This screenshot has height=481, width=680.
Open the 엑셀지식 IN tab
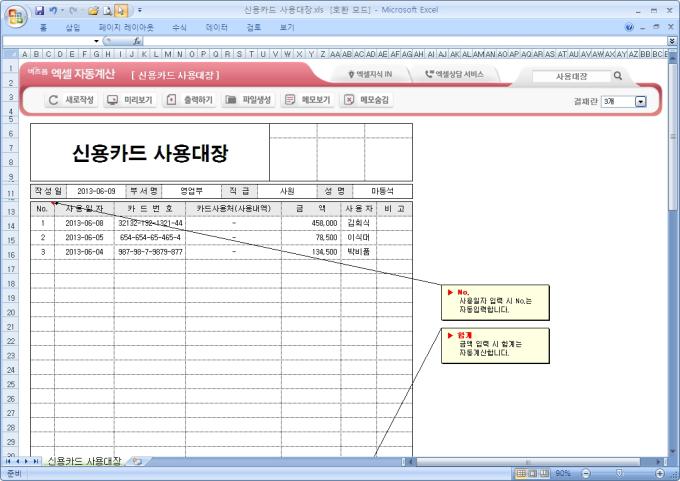[x=370, y=75]
